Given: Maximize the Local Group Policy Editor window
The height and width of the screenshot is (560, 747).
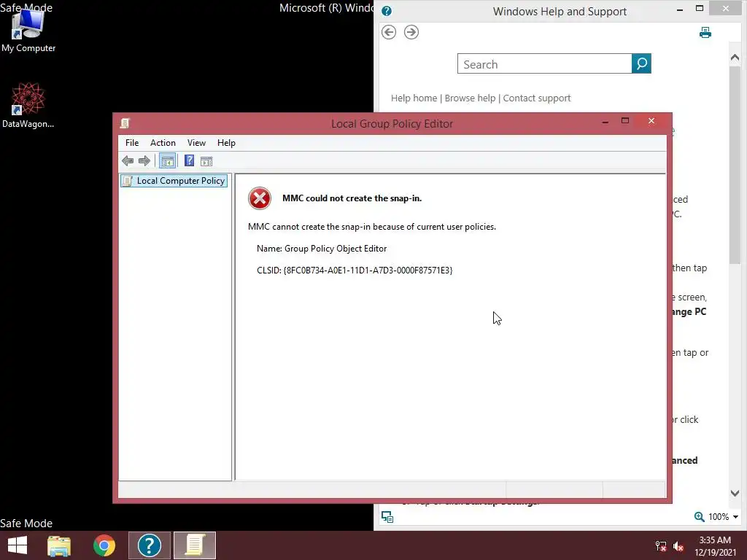Looking at the screenshot, I should coord(625,121).
